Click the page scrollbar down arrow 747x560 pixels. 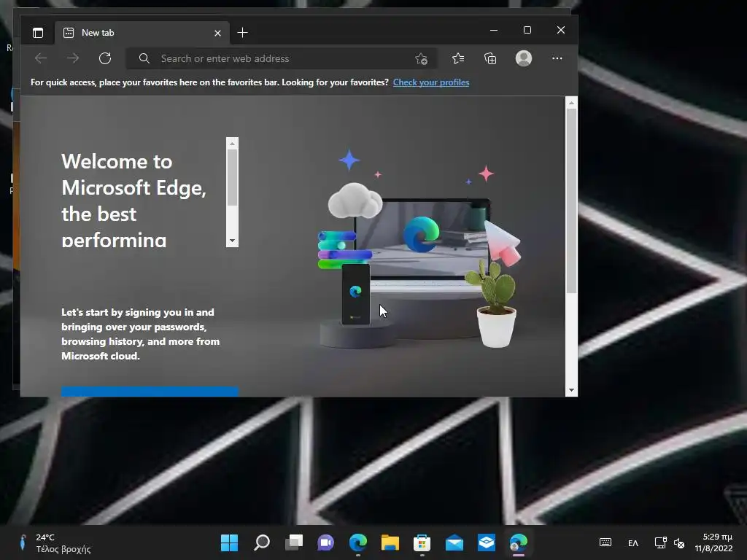point(571,391)
